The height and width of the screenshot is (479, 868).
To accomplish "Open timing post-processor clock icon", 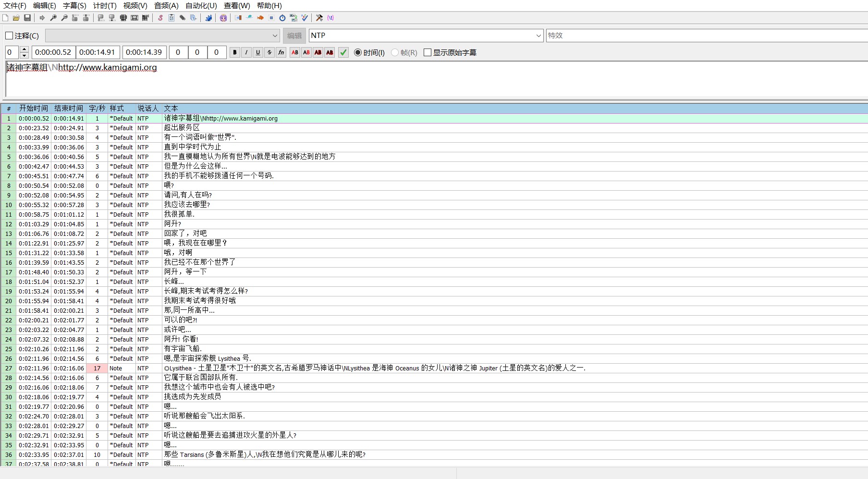I will (282, 18).
